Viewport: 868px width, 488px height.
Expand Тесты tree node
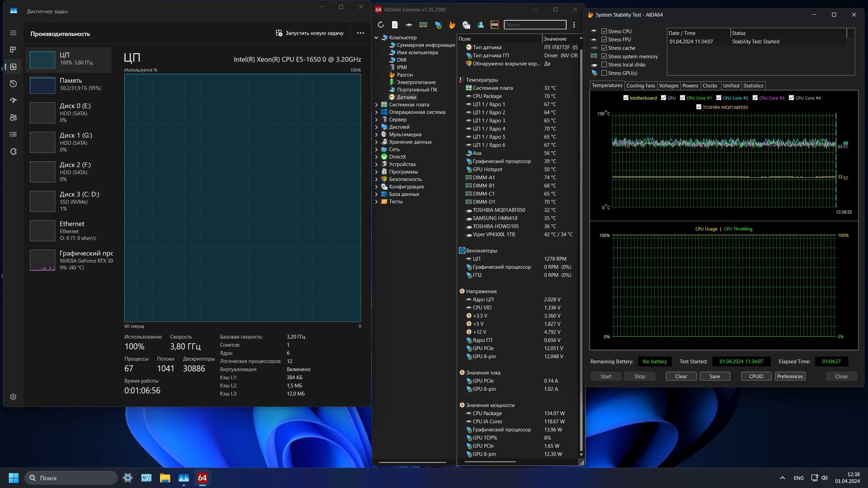(x=376, y=202)
